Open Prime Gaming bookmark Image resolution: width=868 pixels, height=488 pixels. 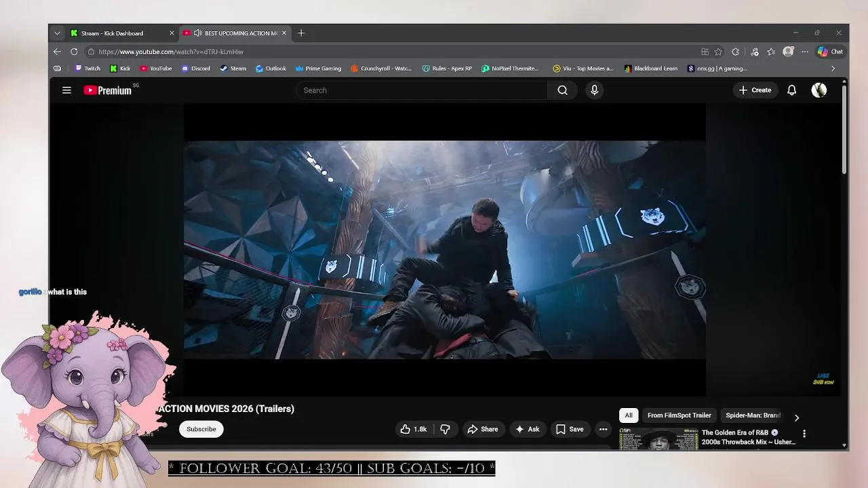pyautogui.click(x=319, y=68)
